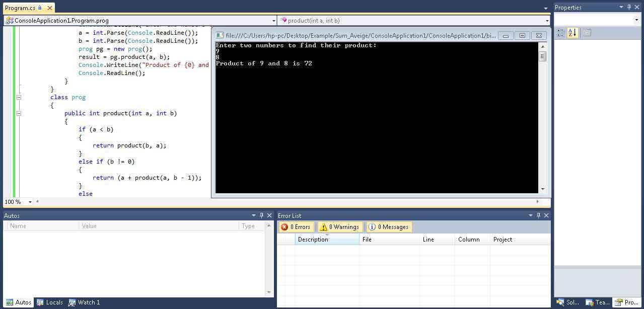Toggle the 0 Warnings filter
644x309 pixels.
click(x=339, y=227)
